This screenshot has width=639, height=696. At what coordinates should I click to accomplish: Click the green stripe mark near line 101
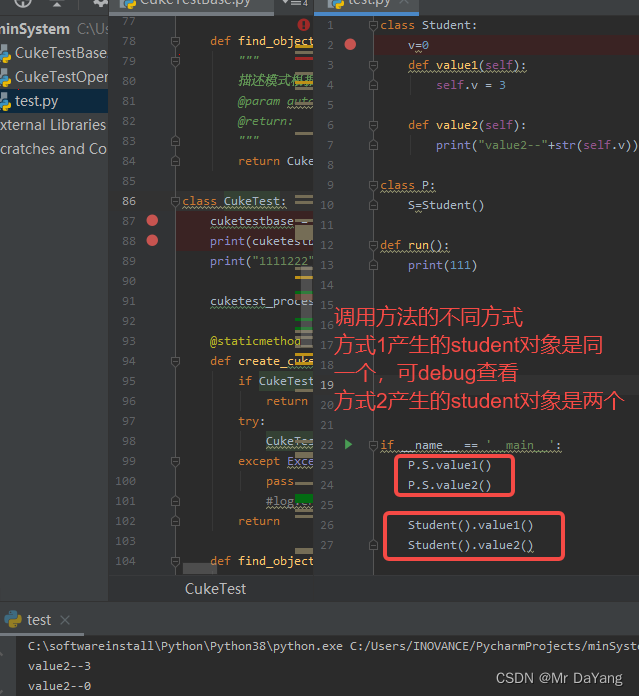click(x=304, y=498)
